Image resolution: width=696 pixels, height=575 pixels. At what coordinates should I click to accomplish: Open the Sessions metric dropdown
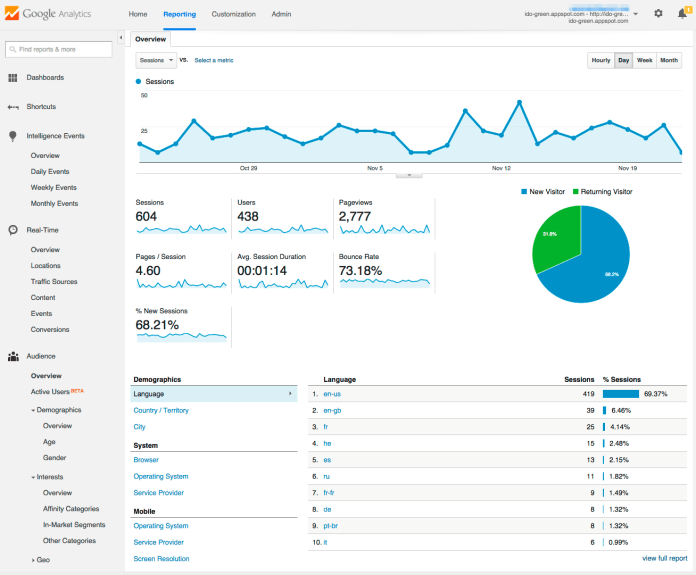tap(156, 60)
